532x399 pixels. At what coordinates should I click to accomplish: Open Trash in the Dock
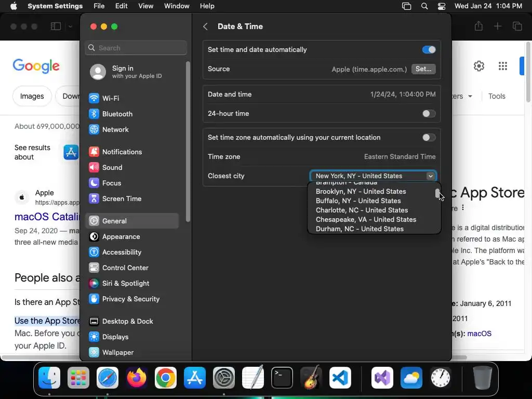point(483,378)
